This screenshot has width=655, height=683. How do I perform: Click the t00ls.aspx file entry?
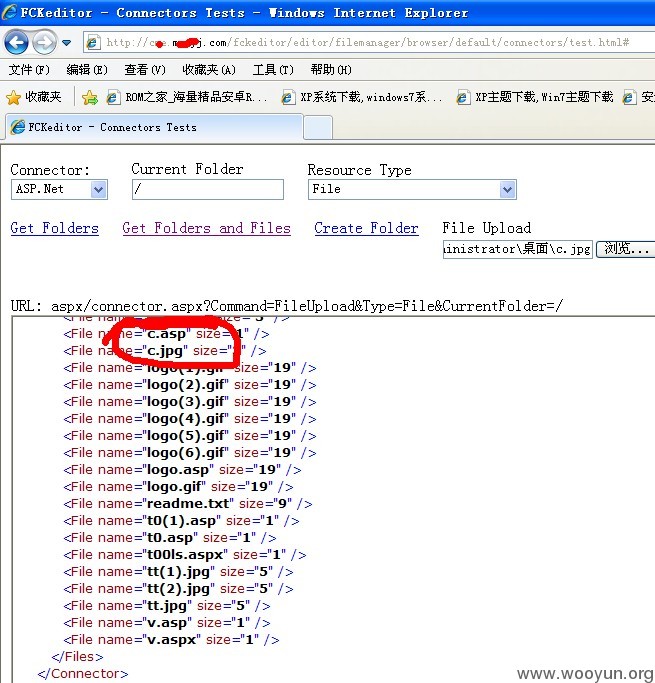coord(185,555)
